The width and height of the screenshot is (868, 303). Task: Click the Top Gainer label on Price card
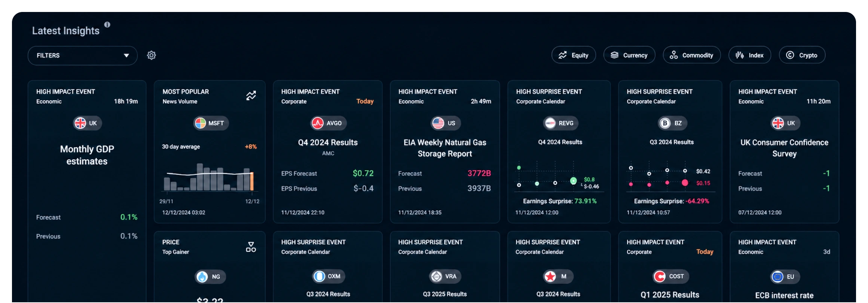(175, 252)
